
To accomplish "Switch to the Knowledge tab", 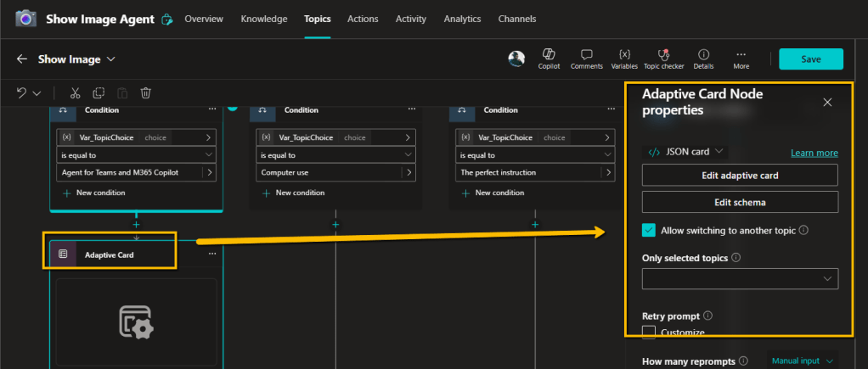I will tap(263, 19).
